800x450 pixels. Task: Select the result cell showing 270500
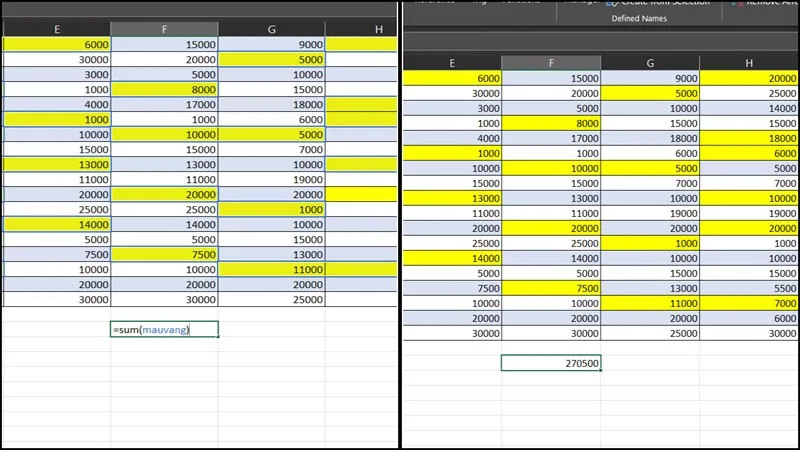tap(551, 364)
